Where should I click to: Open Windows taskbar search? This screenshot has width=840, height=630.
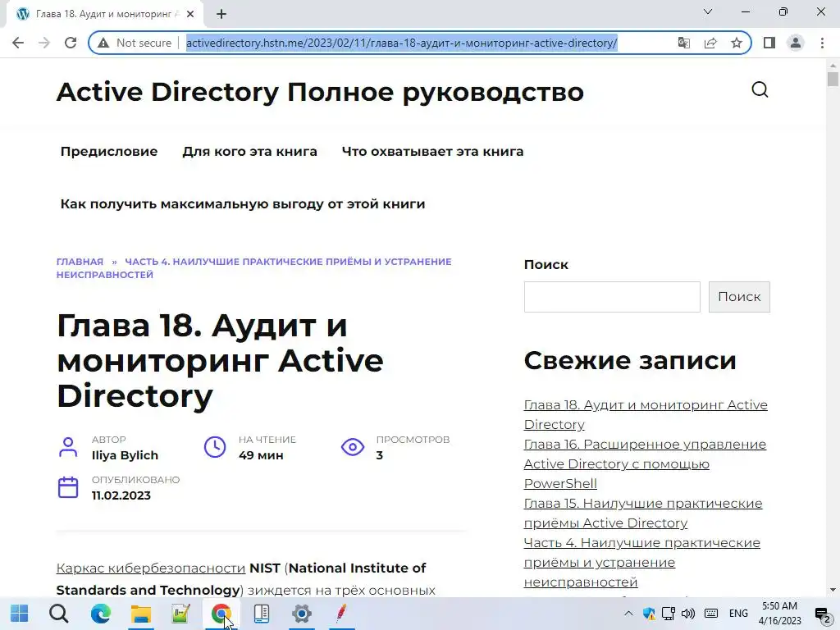tap(59, 614)
